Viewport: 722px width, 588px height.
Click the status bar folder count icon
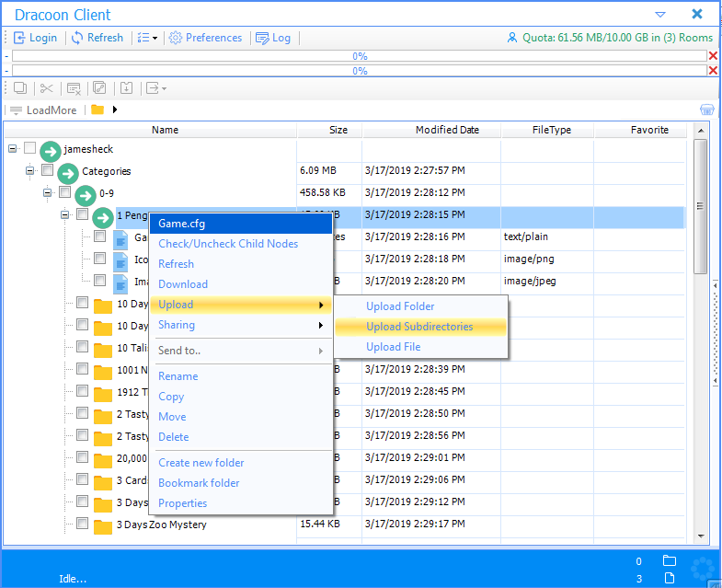669,560
